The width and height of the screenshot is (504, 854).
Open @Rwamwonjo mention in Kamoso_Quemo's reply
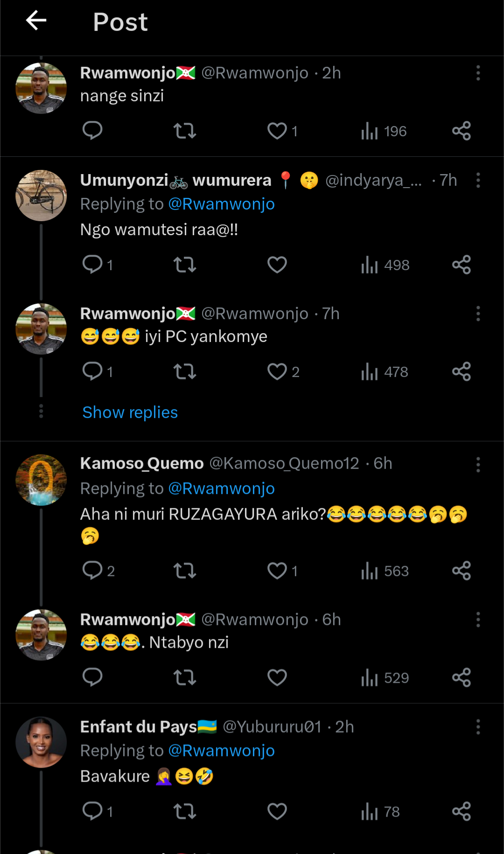pyautogui.click(x=221, y=489)
